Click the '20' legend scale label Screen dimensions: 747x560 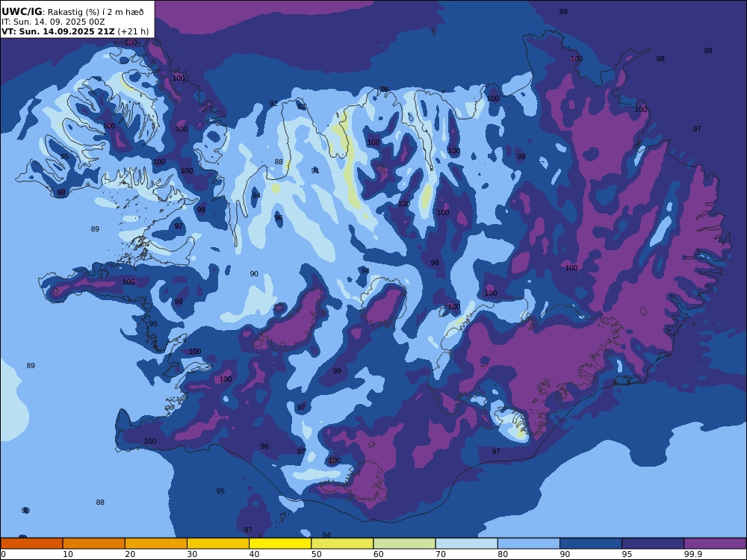130,554
